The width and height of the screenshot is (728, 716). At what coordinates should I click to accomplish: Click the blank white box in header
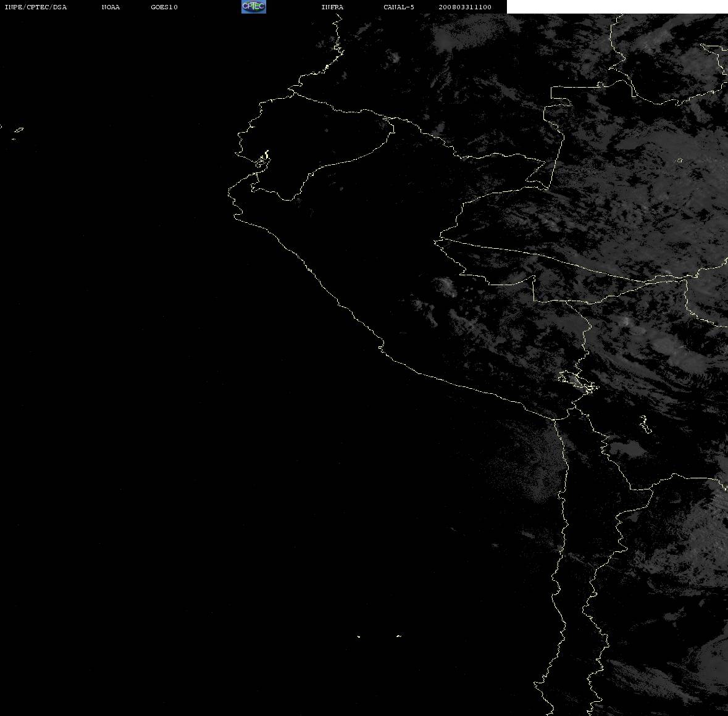click(x=617, y=7)
